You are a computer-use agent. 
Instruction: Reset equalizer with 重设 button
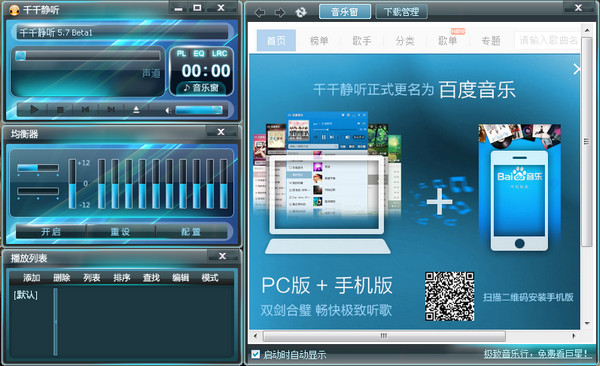click(120, 232)
